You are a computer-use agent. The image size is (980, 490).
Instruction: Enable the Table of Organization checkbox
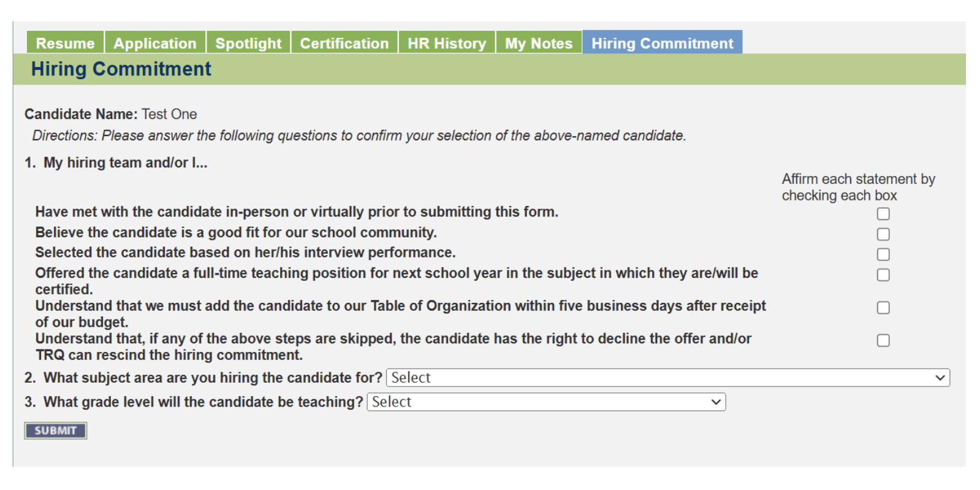point(883,307)
